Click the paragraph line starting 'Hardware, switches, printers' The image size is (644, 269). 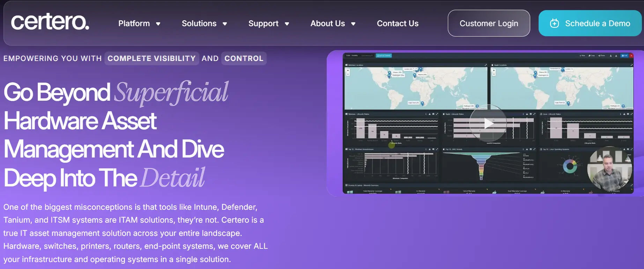136,246
